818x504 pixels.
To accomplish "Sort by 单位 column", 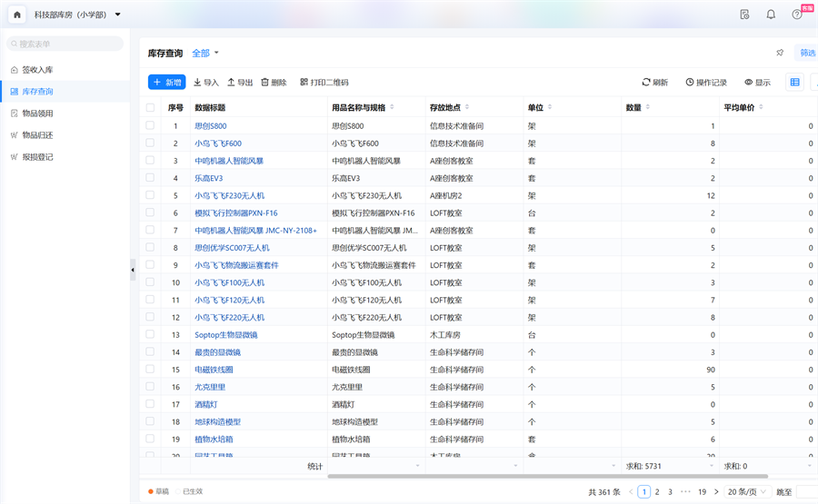I will [x=550, y=107].
